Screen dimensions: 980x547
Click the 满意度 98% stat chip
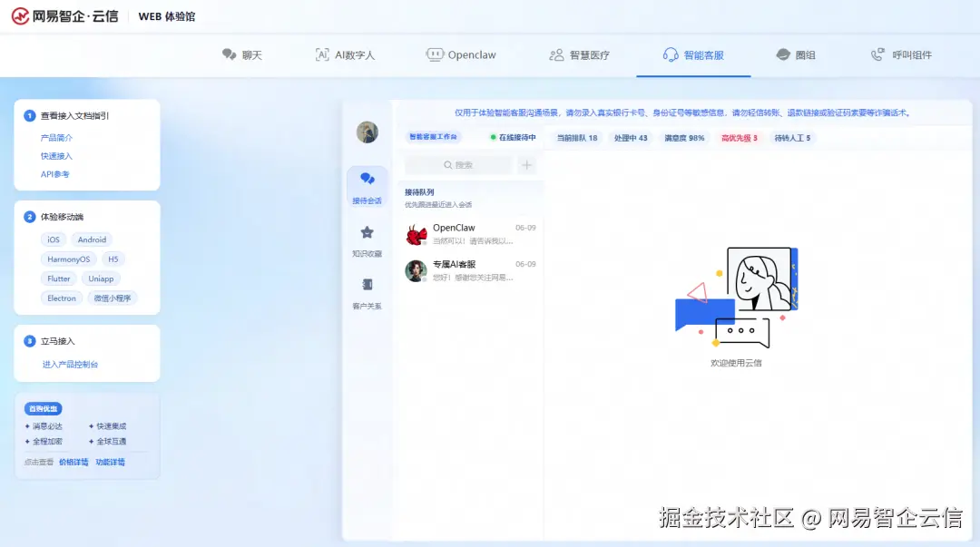click(x=684, y=138)
